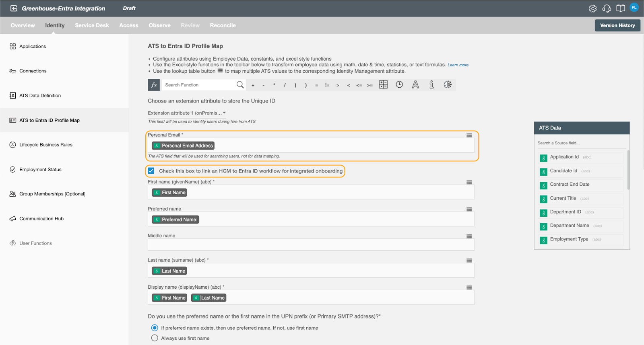644x345 pixels.
Task: Click the headset support icon
Action: coord(607,8)
